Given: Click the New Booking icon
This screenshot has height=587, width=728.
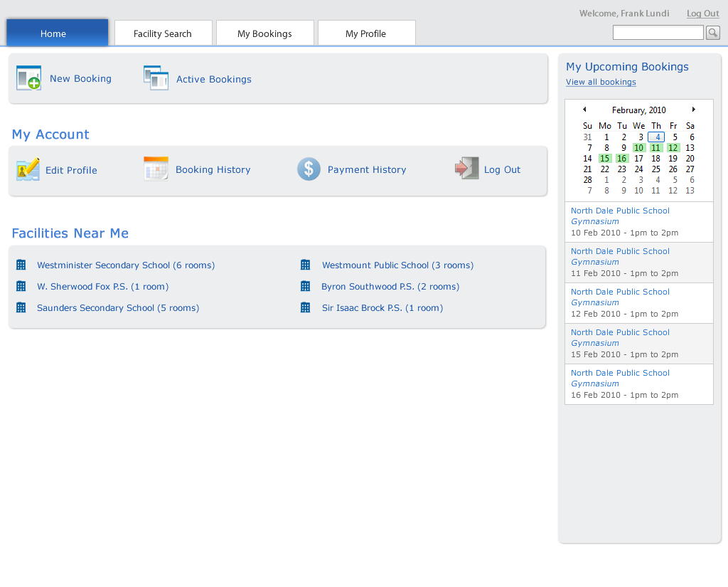Looking at the screenshot, I should point(28,78).
